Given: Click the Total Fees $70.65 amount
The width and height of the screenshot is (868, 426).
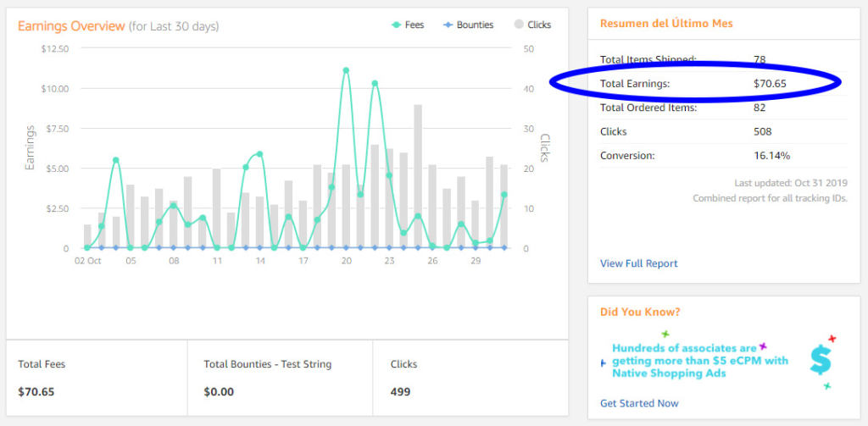Looking at the screenshot, I should click(x=36, y=392).
